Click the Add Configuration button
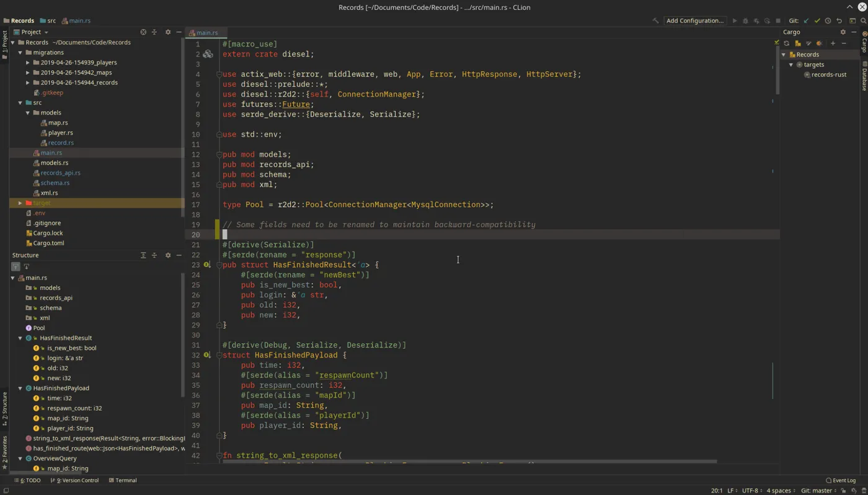The image size is (868, 495). coord(694,20)
